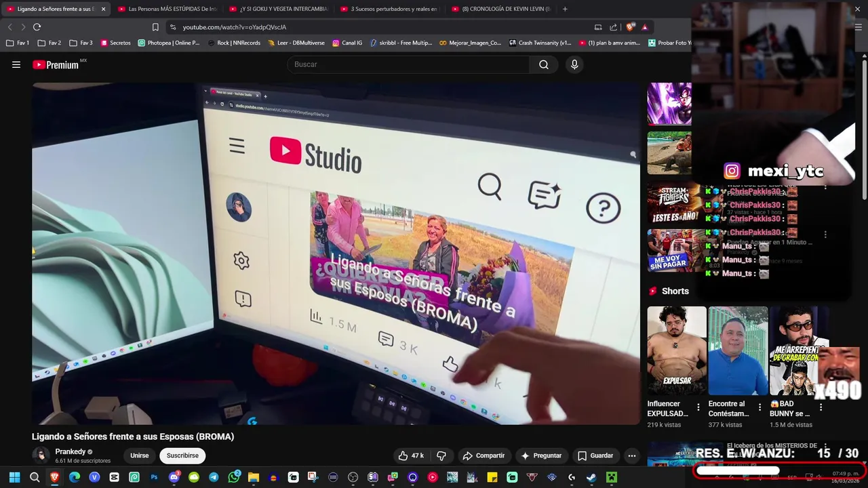Open the Photopea bookmark
This screenshot has width=868, height=488.
click(169, 43)
